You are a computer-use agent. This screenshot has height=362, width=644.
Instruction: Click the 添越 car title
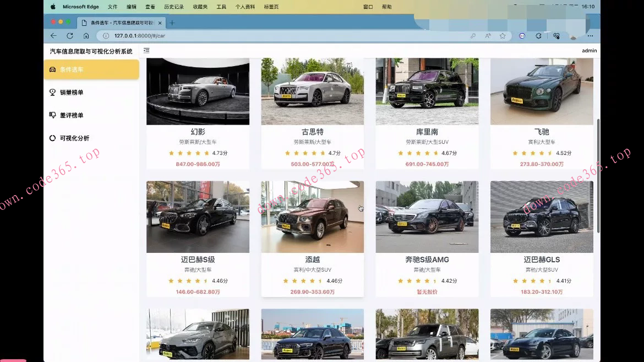click(313, 260)
